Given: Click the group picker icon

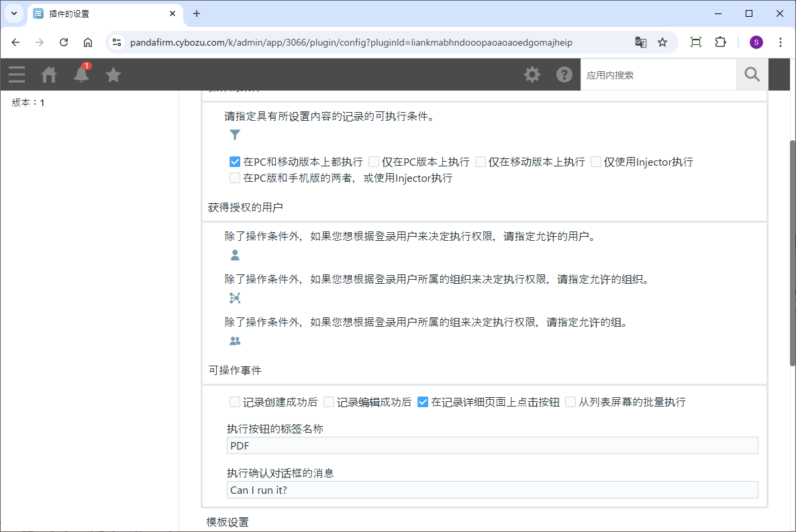Looking at the screenshot, I should pos(235,341).
